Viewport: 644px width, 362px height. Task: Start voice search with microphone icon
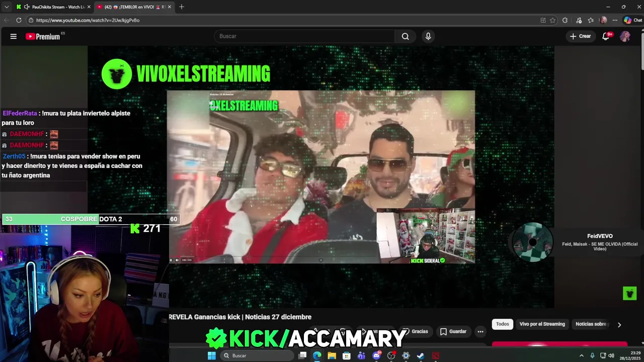coord(428,36)
